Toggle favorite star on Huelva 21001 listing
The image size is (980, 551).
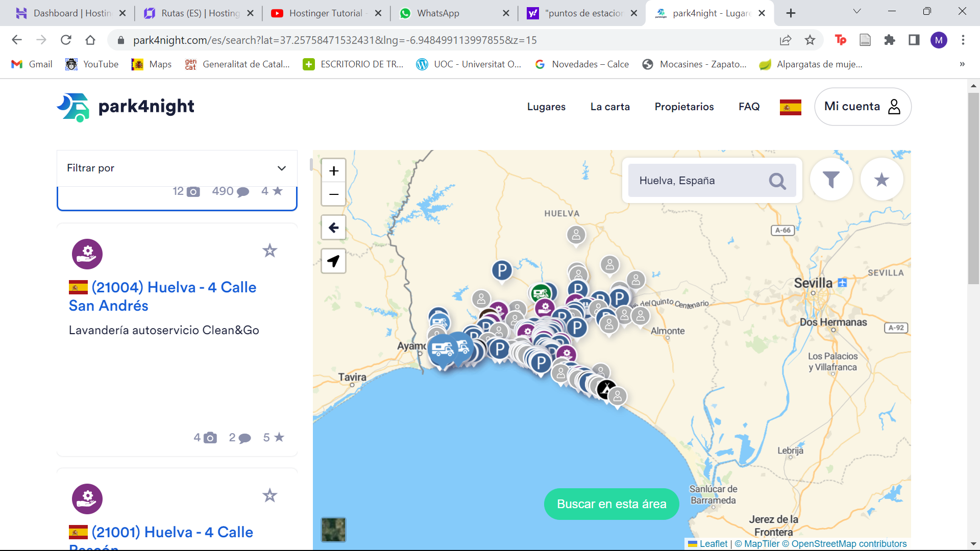269,495
